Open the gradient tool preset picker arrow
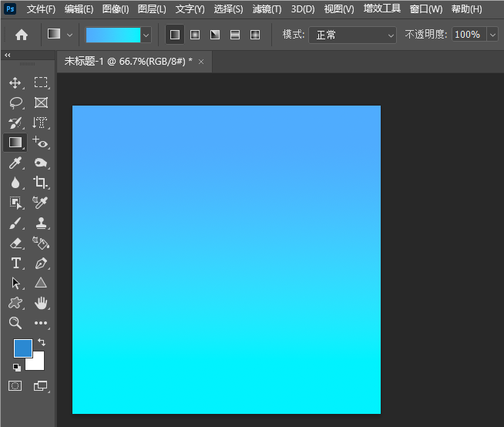504x427 pixels. point(69,35)
